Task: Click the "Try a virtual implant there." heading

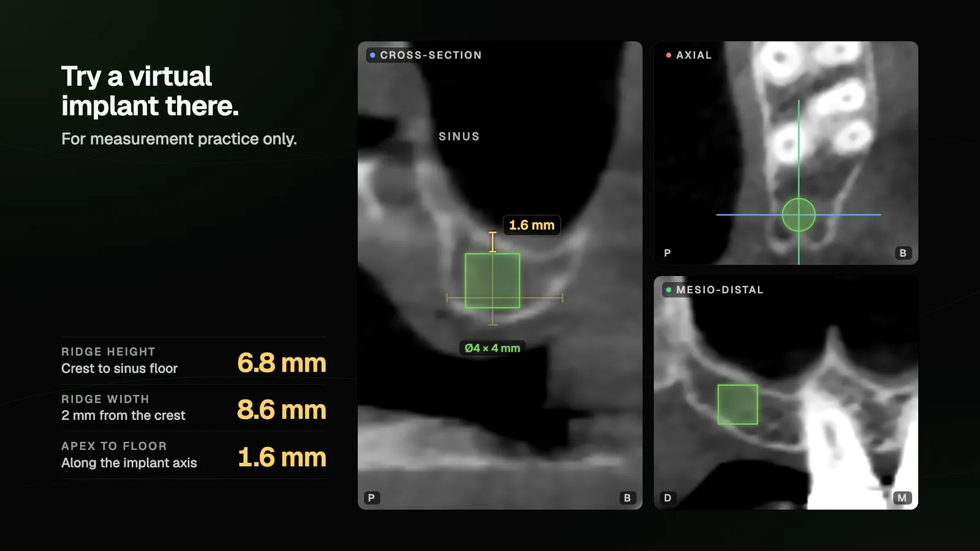Action: [x=150, y=91]
